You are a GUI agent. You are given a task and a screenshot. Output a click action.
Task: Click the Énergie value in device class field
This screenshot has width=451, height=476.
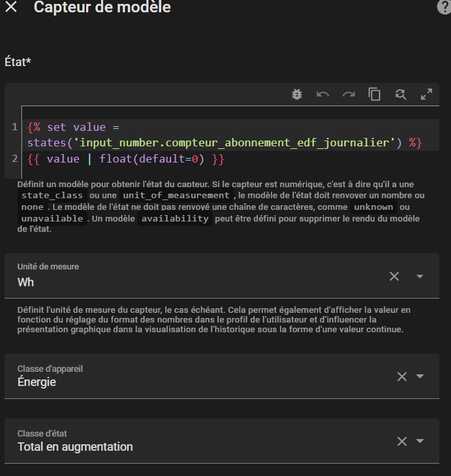[x=37, y=382]
